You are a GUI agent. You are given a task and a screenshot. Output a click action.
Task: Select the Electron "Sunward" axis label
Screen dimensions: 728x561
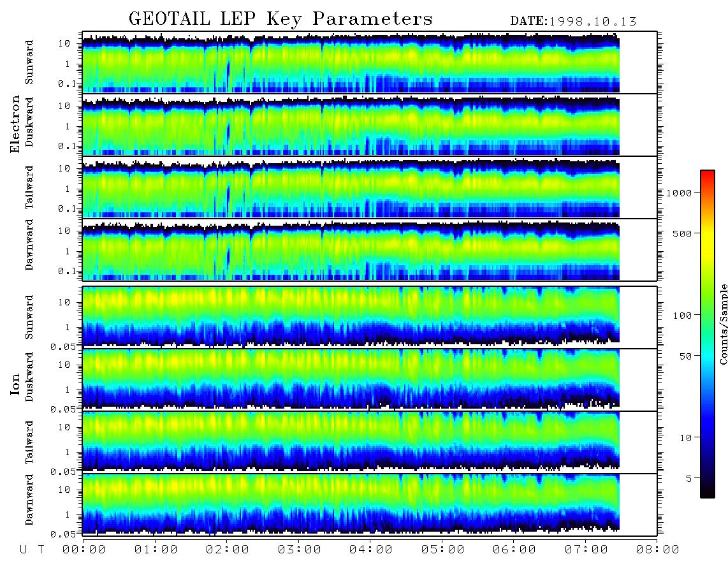pyautogui.click(x=29, y=62)
